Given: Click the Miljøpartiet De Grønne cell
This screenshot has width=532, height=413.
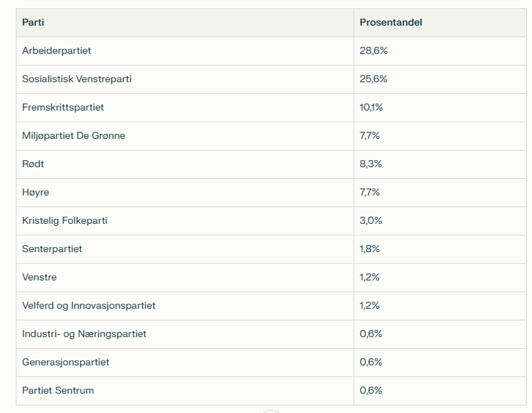Looking at the screenshot, I should [74, 136].
